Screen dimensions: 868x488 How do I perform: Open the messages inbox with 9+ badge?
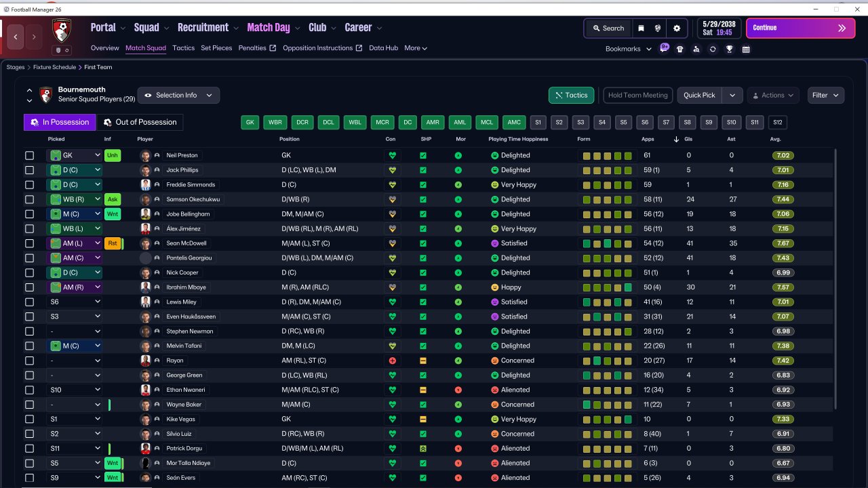click(664, 48)
